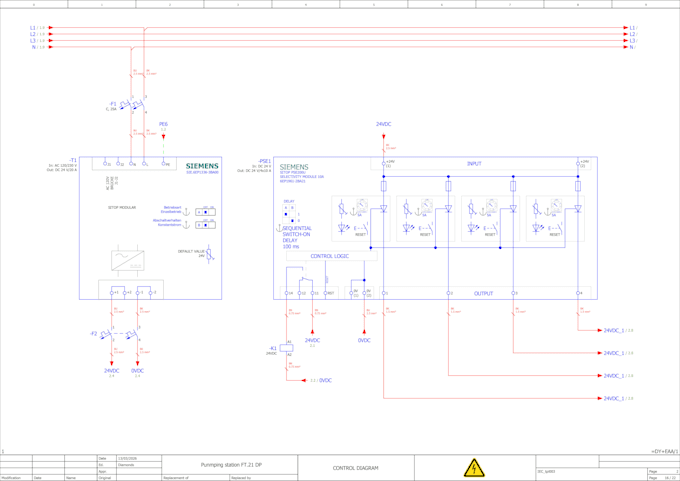Click the Pumping station FT.21 DP title

pyautogui.click(x=231, y=465)
